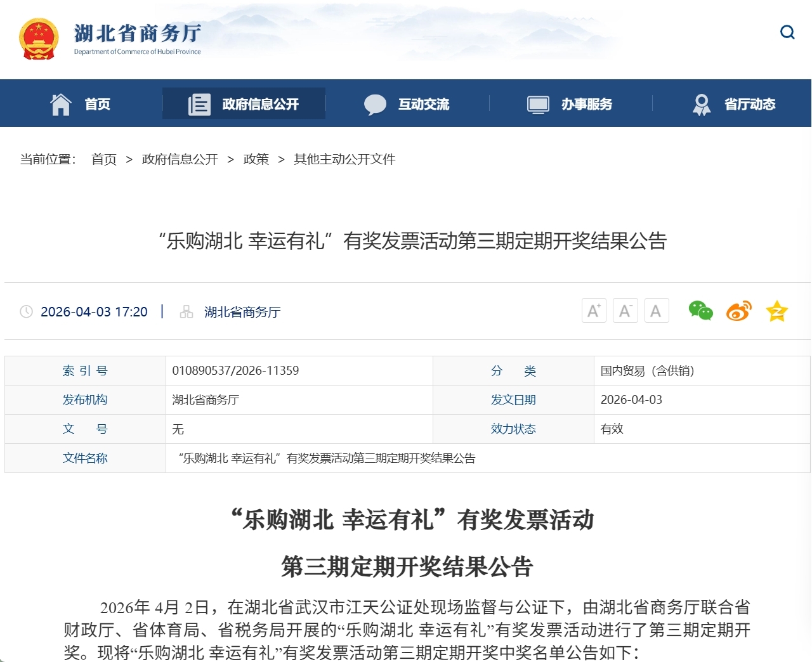This screenshot has width=812, height=662.
Task: Open the 办事服务 menu item
Action: pos(586,104)
